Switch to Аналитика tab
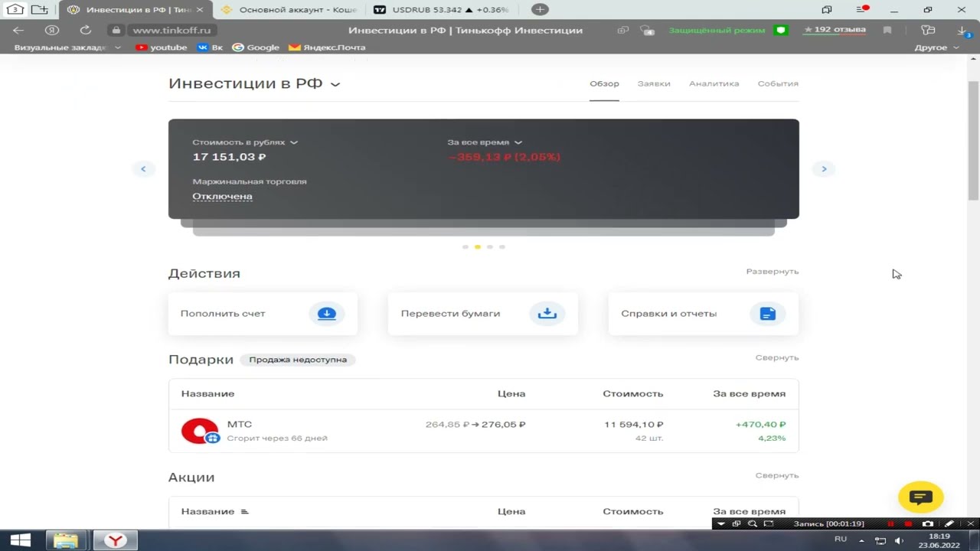Viewport: 980px width, 551px height. pyautogui.click(x=714, y=83)
